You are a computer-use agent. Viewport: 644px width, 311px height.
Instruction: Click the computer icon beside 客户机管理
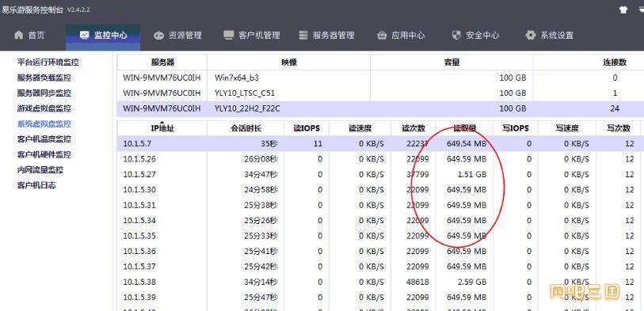coord(228,35)
